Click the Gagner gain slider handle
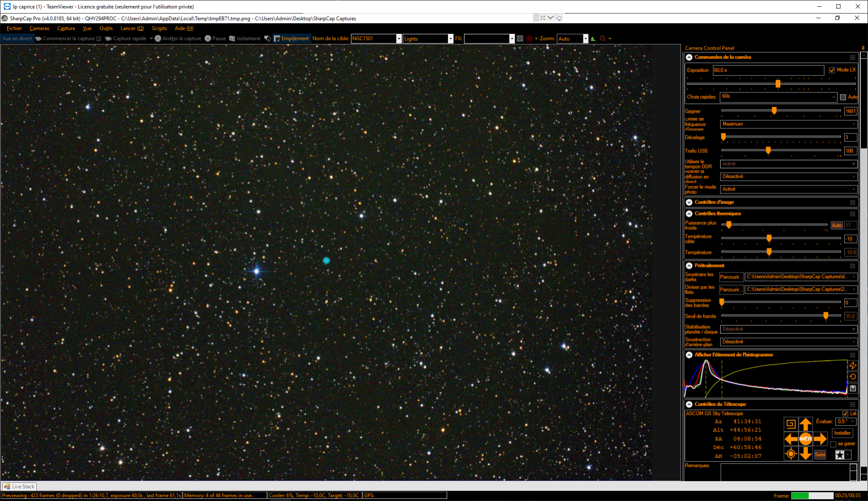Screen dimensions: 868x501 pyautogui.click(x=774, y=111)
